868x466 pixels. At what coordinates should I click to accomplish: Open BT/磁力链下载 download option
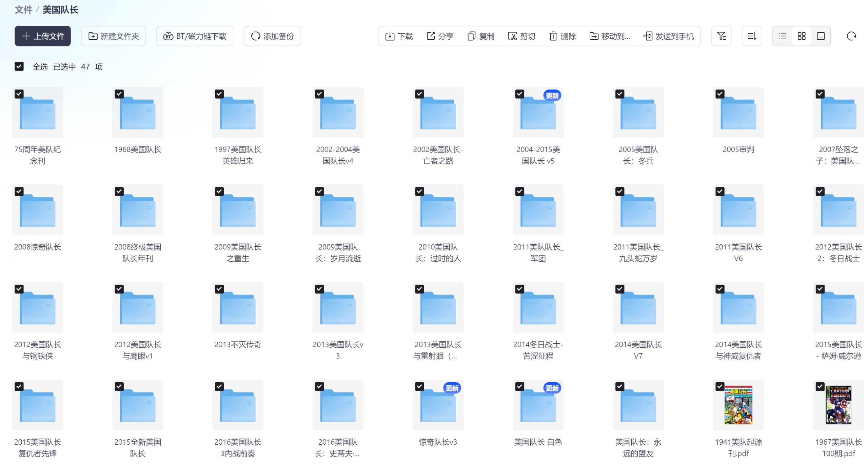click(195, 36)
